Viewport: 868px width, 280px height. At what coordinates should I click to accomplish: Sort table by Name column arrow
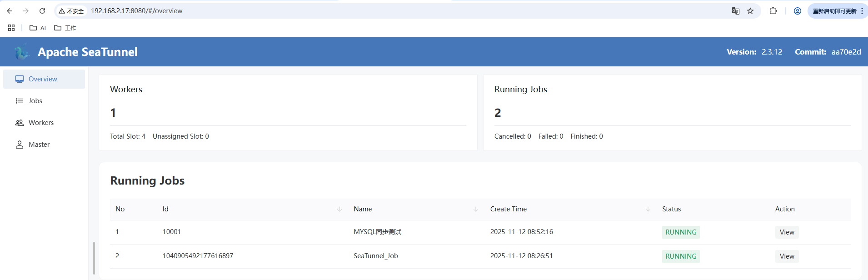(x=476, y=209)
